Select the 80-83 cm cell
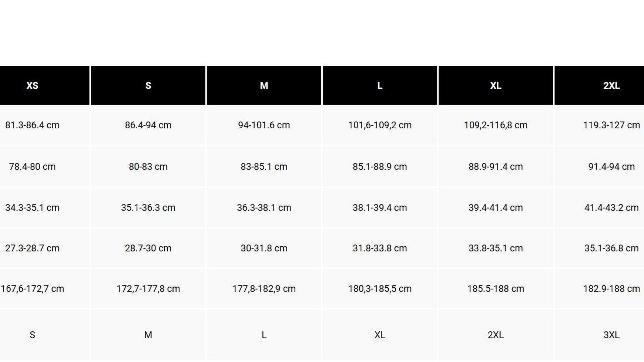 tap(148, 167)
